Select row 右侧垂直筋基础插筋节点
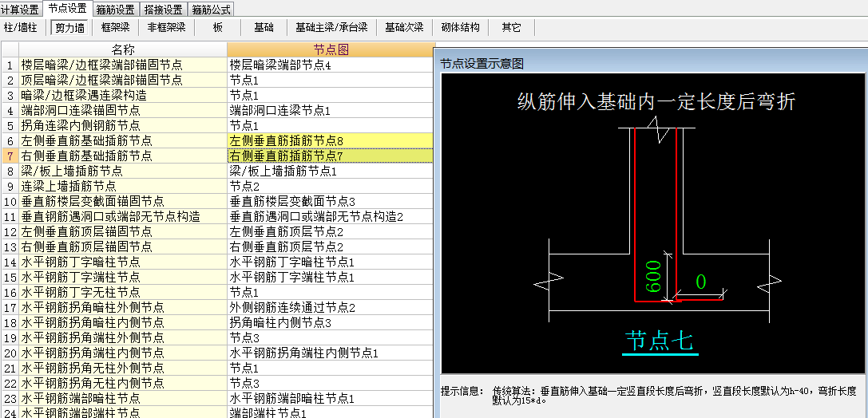 (x=123, y=156)
